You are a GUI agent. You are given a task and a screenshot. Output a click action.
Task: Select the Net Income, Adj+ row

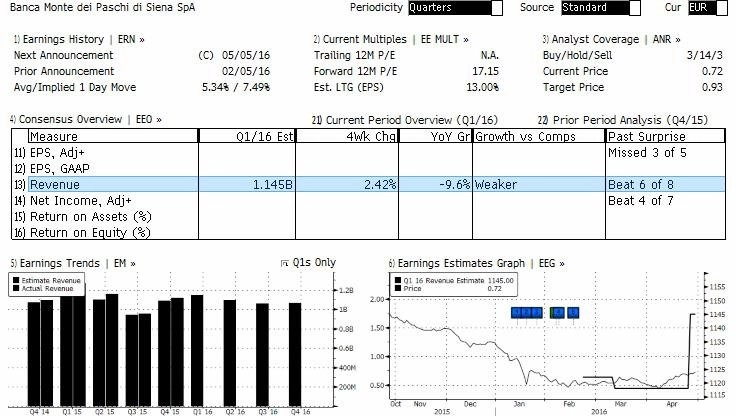[x=368, y=200]
